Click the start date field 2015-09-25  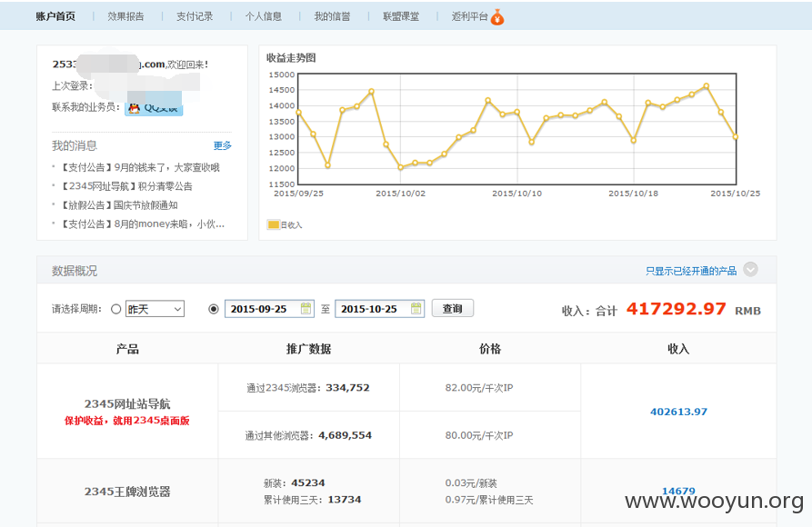[x=269, y=309]
